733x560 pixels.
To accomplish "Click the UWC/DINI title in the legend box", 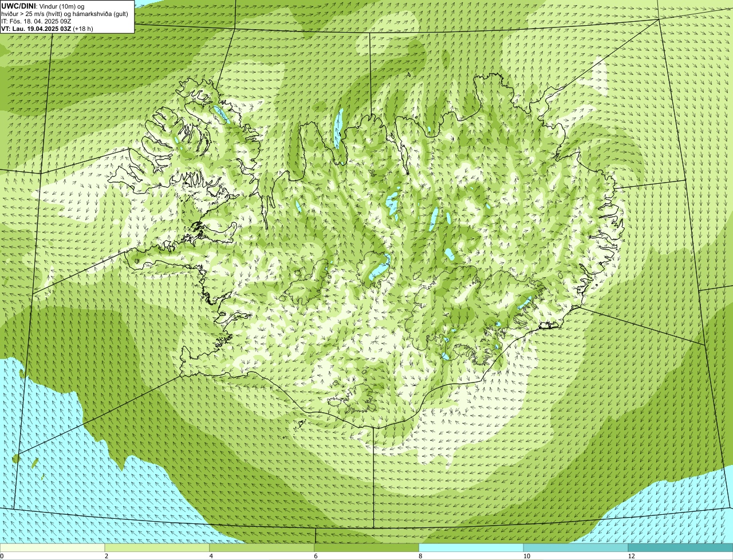I will point(18,6).
